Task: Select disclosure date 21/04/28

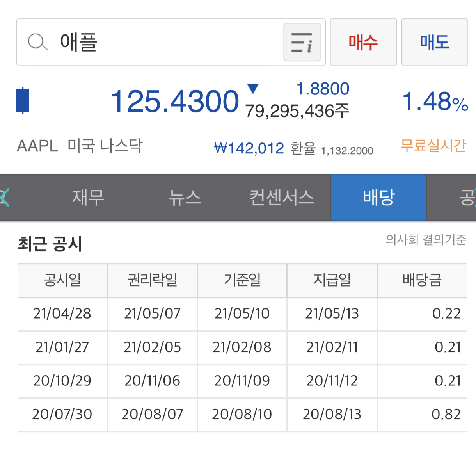Action: pyautogui.click(x=62, y=313)
